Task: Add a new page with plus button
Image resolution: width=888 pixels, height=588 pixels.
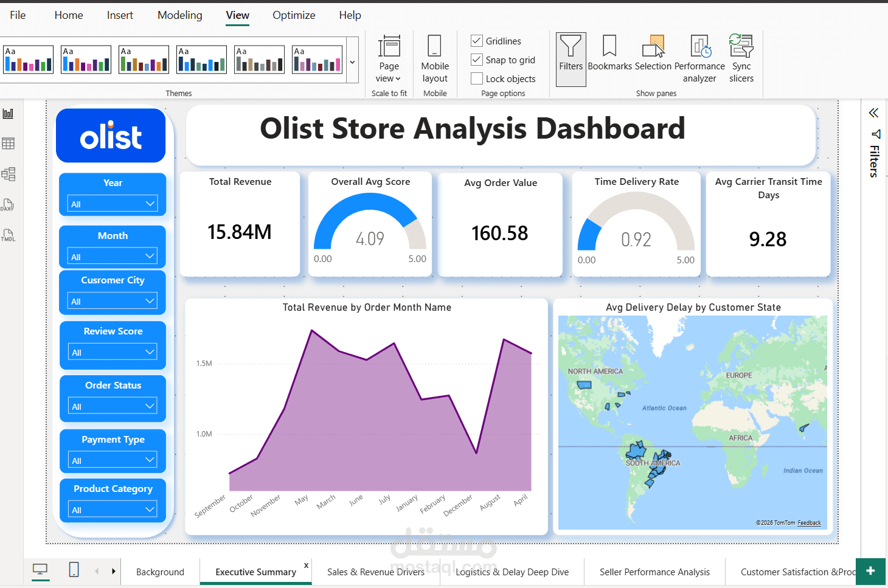Action: click(870, 571)
